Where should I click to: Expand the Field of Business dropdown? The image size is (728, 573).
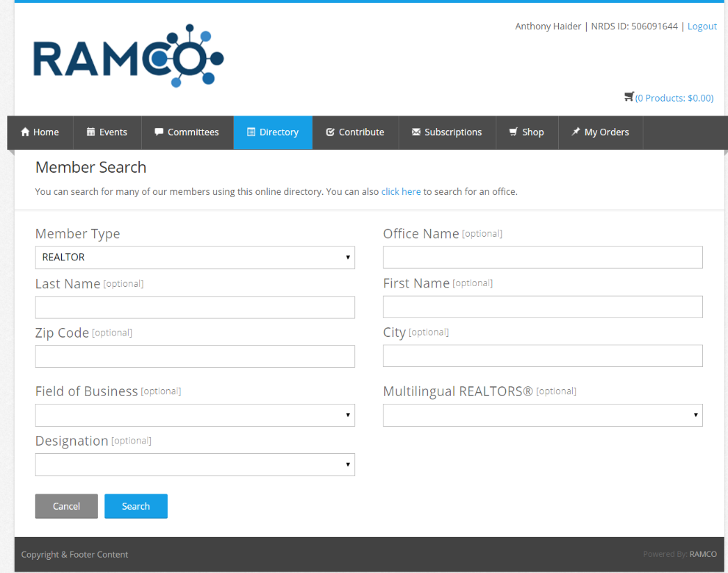(195, 415)
